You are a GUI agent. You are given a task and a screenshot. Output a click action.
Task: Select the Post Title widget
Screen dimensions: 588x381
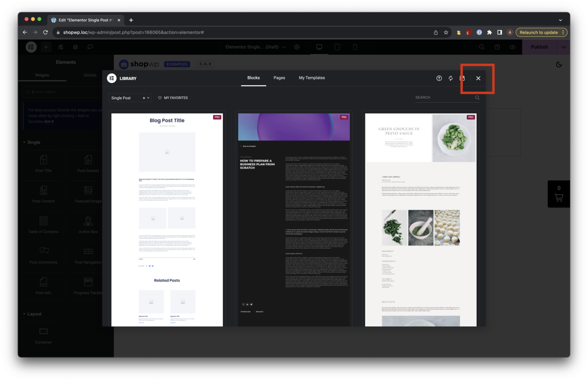click(43, 164)
